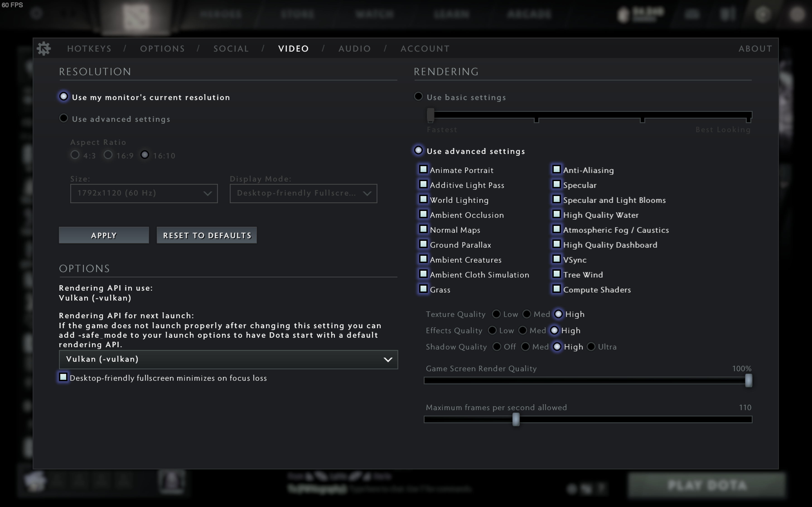The height and width of the screenshot is (507, 812).
Task: Select the 16:9 aspect ratio radio button
Action: tap(108, 155)
